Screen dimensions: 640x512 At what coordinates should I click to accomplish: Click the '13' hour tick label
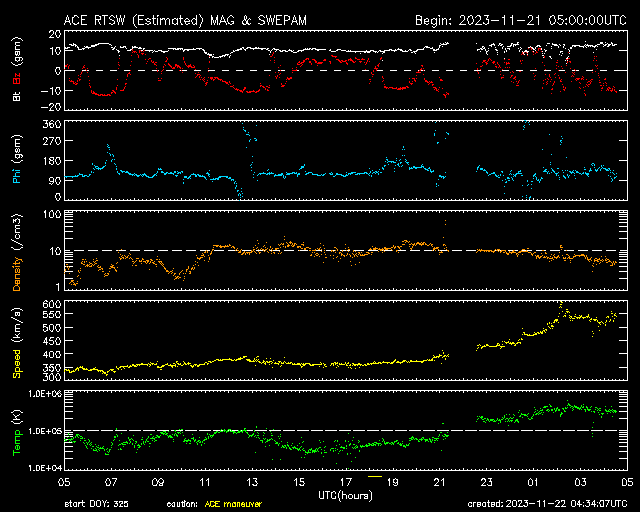pos(252,482)
